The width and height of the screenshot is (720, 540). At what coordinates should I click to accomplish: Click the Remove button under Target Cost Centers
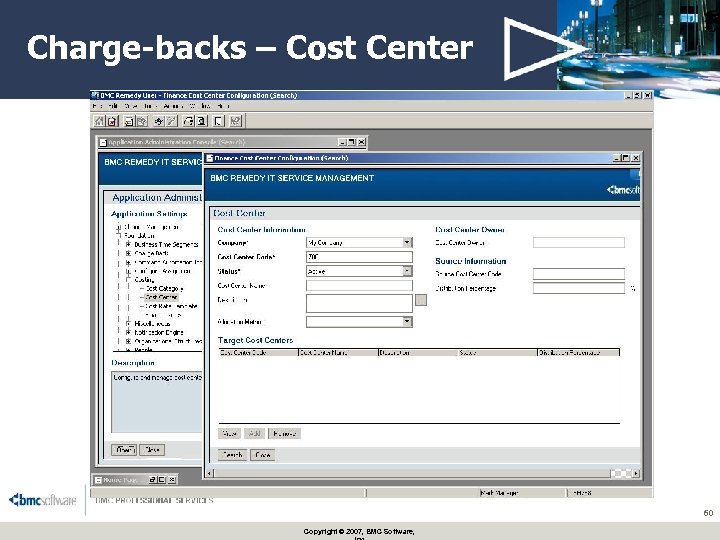[x=284, y=433]
